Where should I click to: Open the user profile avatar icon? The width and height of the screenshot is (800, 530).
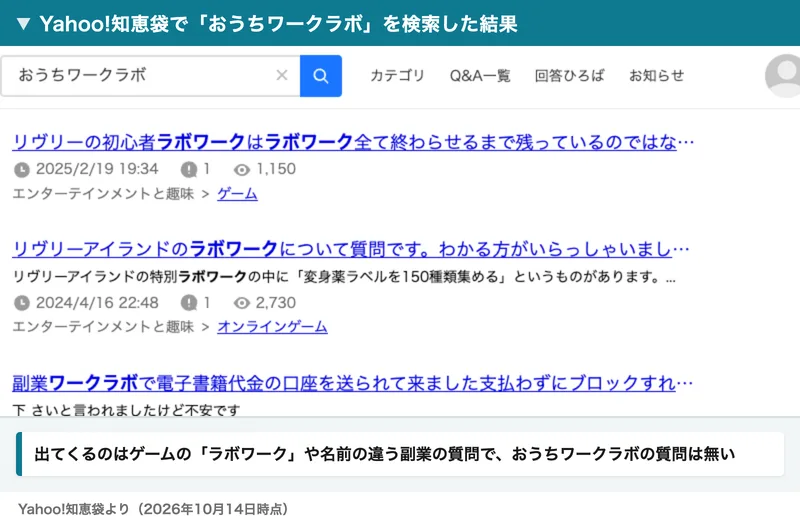click(x=783, y=75)
